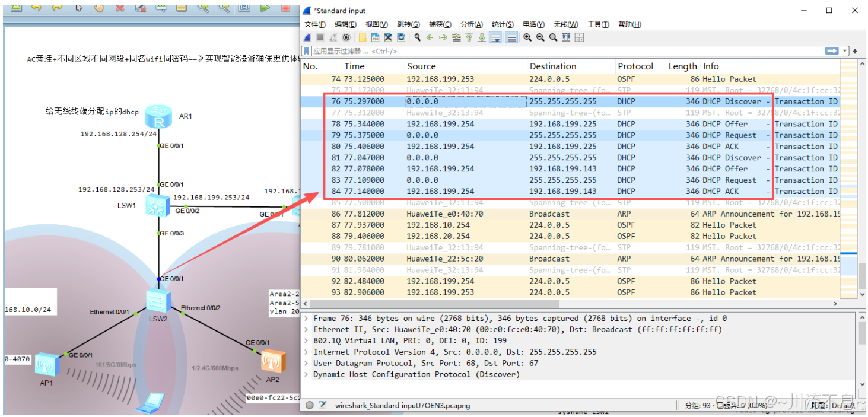Add a filter button with the plus sign
The height and width of the screenshot is (417, 868).
click(855, 51)
